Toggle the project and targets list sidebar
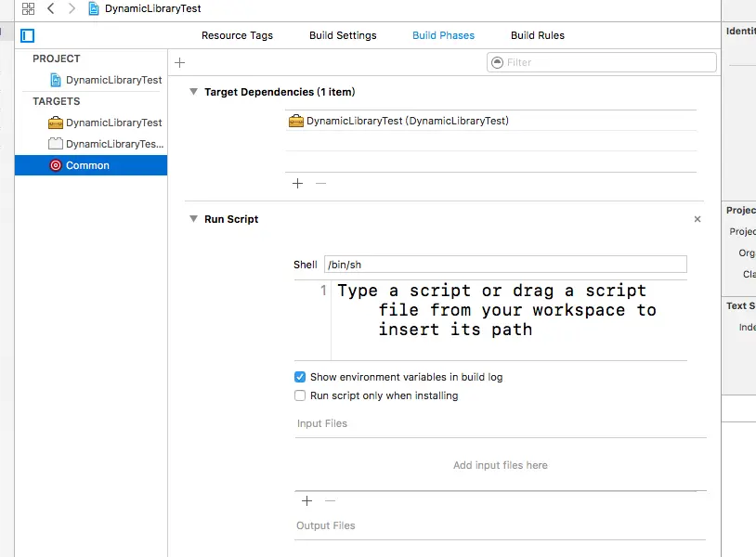The width and height of the screenshot is (756, 557). pos(28,35)
